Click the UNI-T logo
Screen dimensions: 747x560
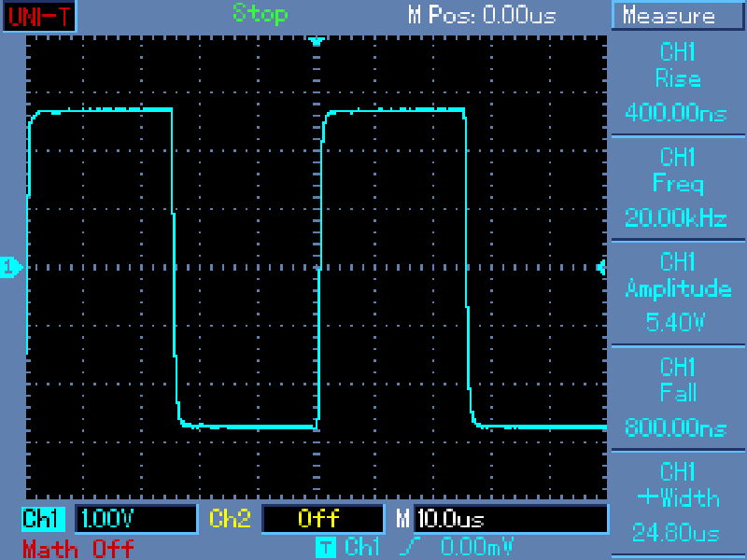(39, 16)
